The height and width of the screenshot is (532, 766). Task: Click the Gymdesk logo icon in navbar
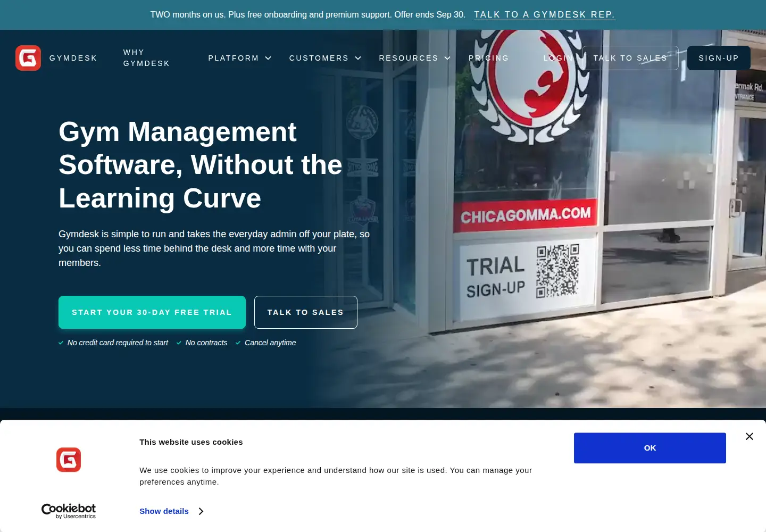point(28,58)
